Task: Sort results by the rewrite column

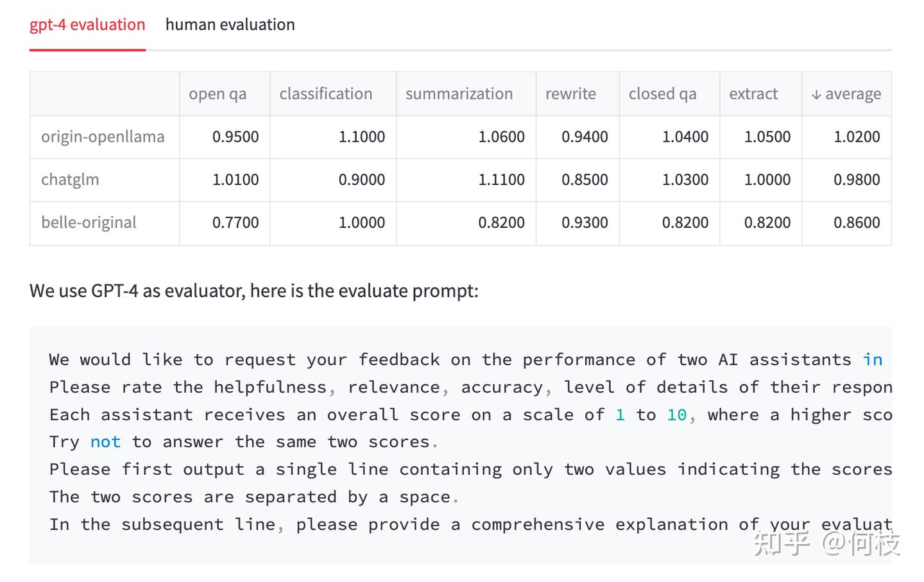Action: [x=570, y=94]
